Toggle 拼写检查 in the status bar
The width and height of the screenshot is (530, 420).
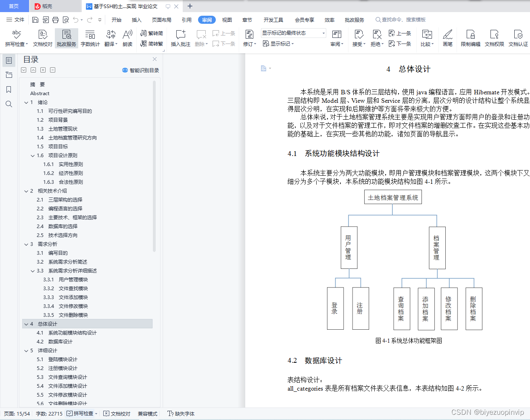coord(82,414)
